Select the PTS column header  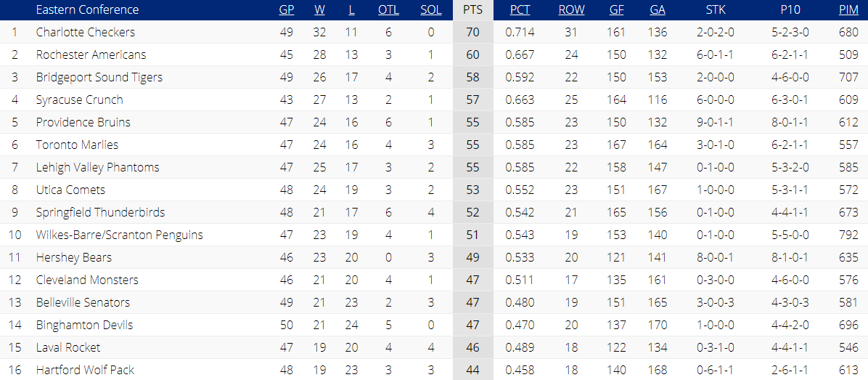472,10
